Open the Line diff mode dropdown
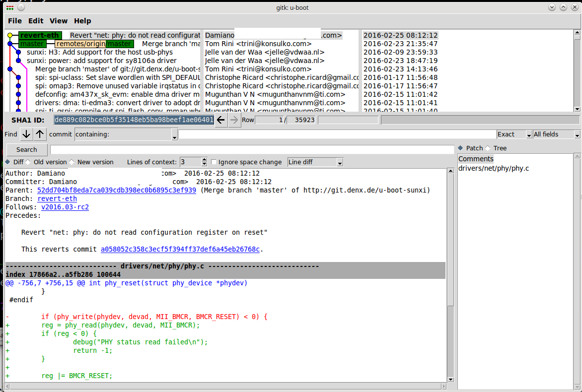 (x=315, y=162)
